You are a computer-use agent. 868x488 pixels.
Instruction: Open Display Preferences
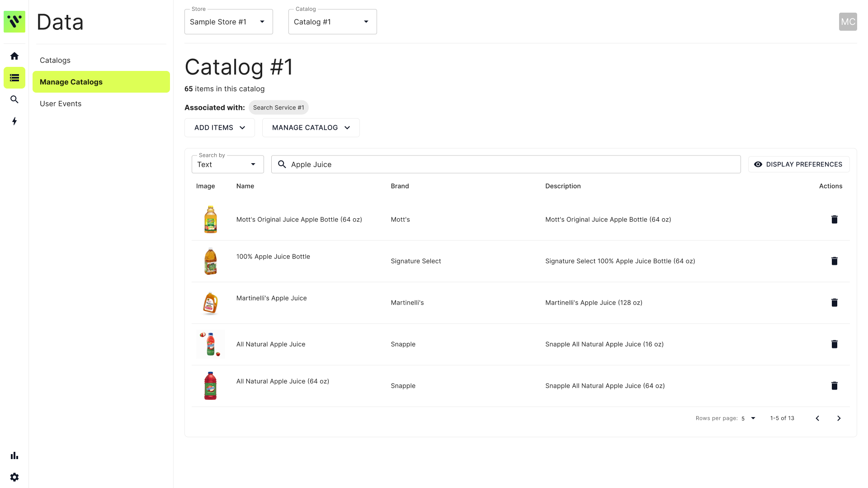coord(799,164)
